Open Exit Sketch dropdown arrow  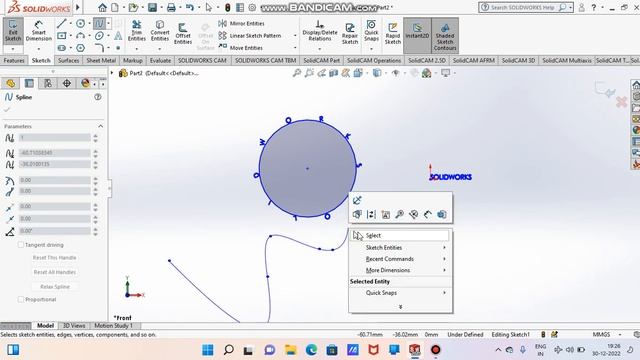[x=13, y=49]
